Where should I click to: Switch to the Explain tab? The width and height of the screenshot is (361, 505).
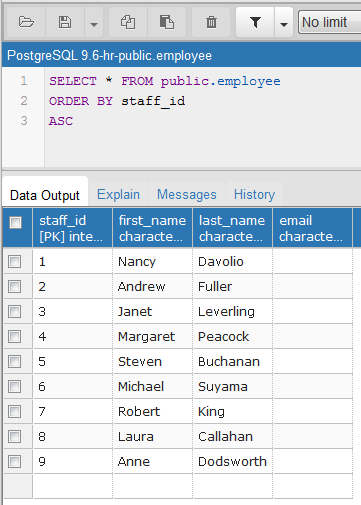pos(118,194)
